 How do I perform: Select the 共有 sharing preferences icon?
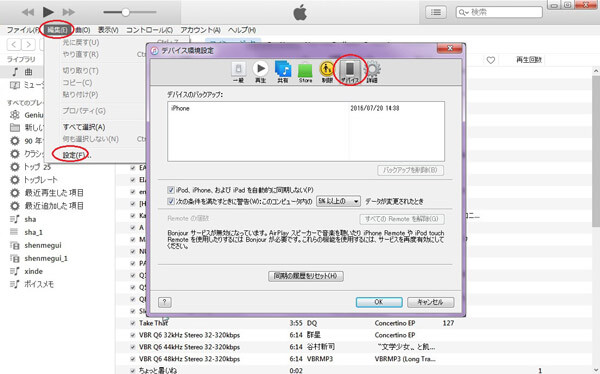[283, 72]
